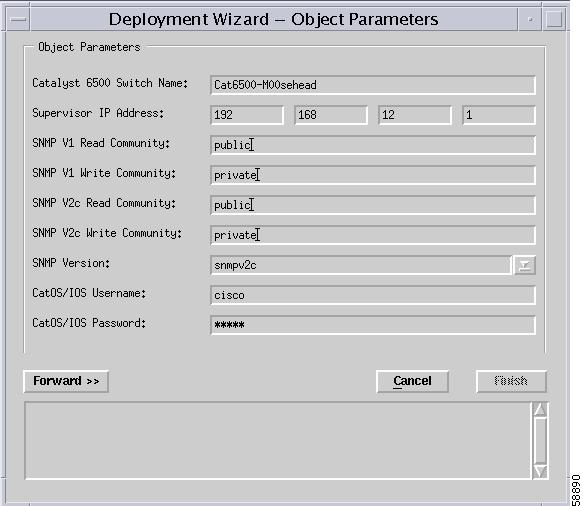Open the window menu icon in title bar
The width and height of the screenshot is (583, 506).
18,19
